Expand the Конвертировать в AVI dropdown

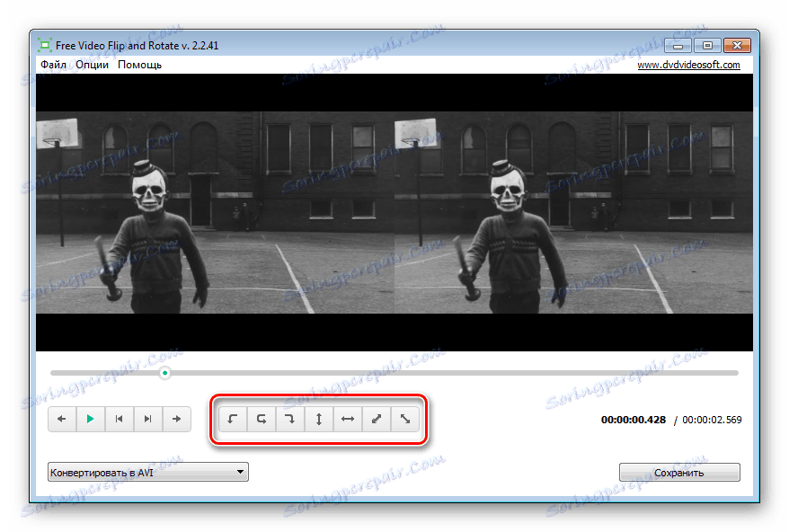[148, 472]
